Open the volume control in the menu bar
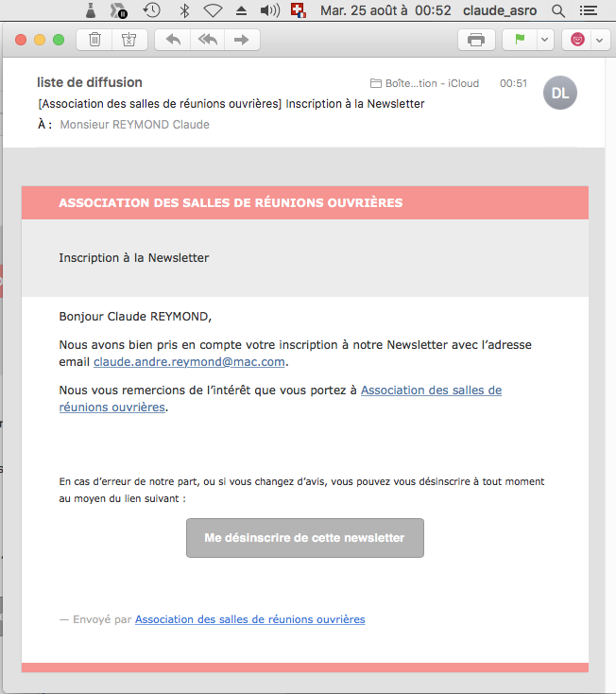 coord(270,10)
